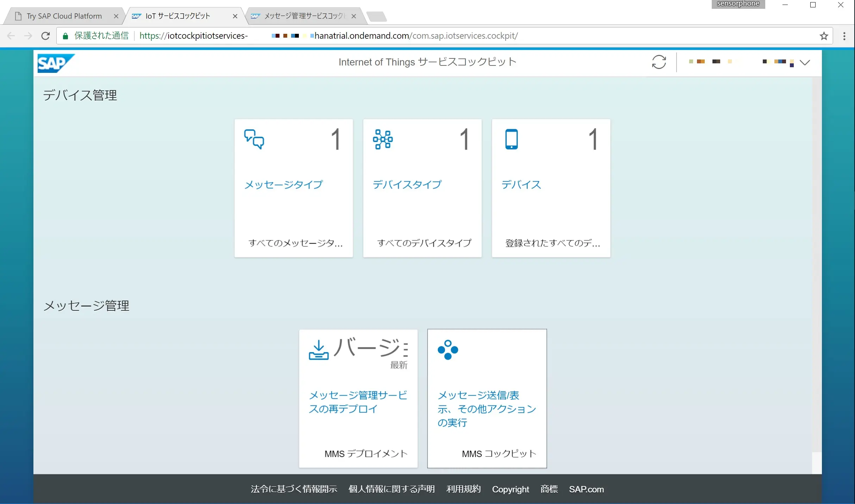This screenshot has height=504, width=855.
Task: Open メッセージ送信/表示 actions tile
Action: (x=487, y=409)
